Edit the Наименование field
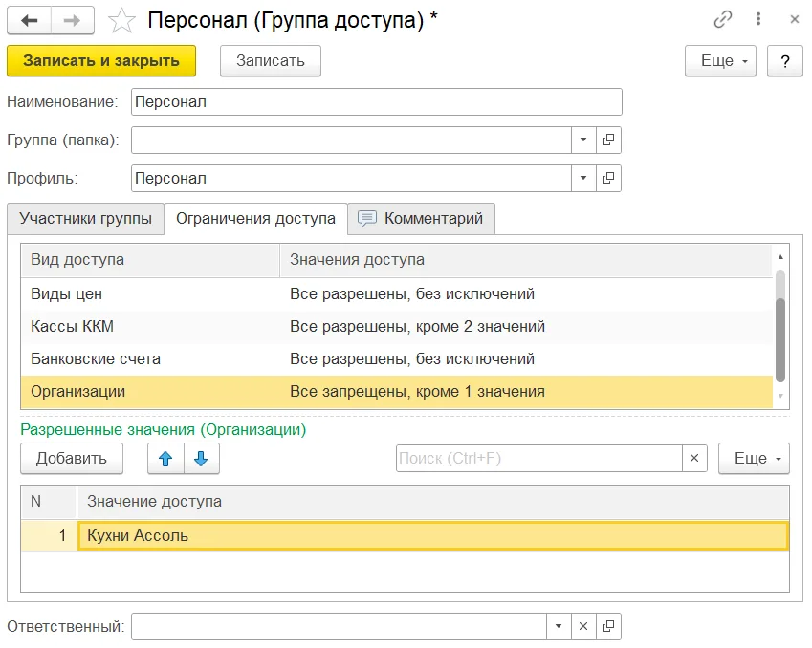The width and height of the screenshot is (812, 648). tap(377, 102)
